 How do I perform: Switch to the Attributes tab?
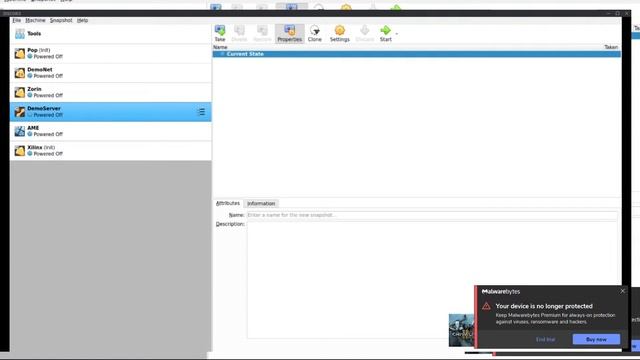pyautogui.click(x=228, y=203)
